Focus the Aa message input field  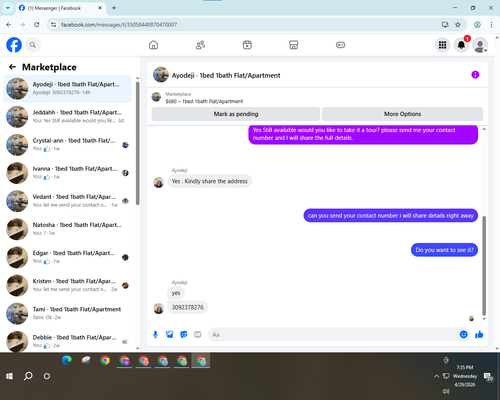click(333, 334)
